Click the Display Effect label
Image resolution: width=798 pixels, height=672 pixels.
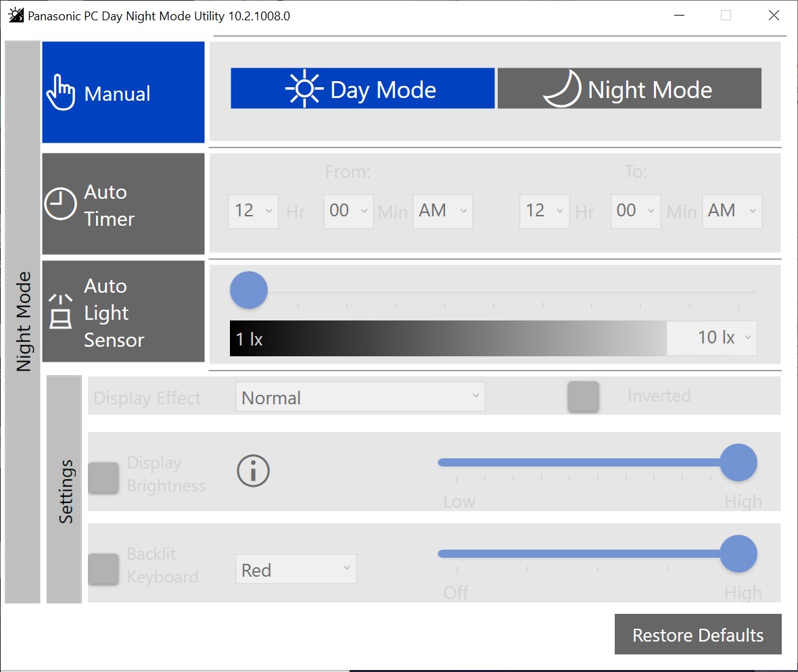(x=147, y=398)
